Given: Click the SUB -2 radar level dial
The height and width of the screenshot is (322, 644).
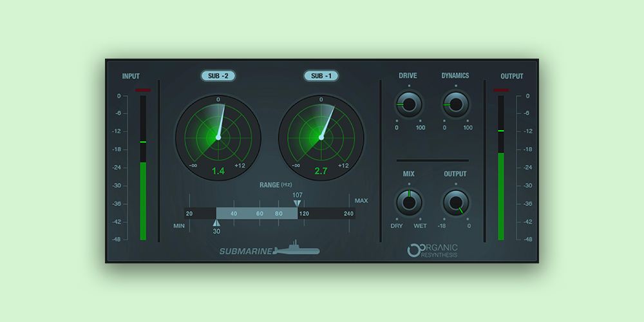Looking at the screenshot, I should (218, 137).
